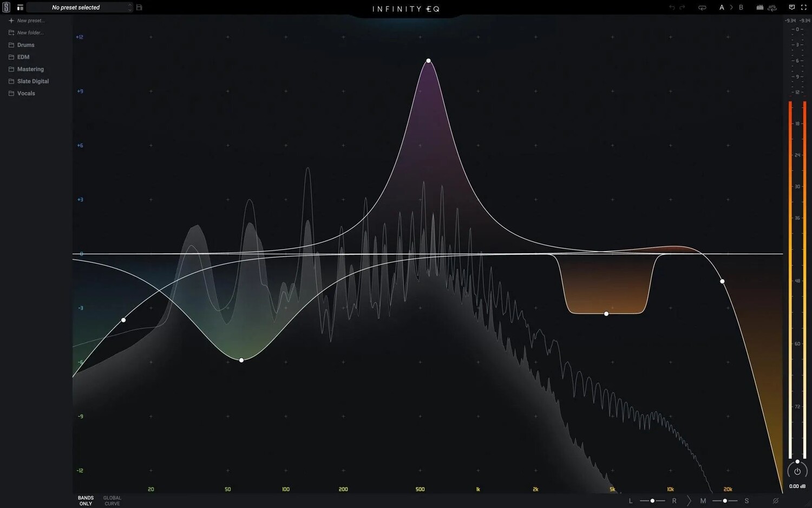Expand the Drums preset folder
812x508 pixels.
(25, 45)
